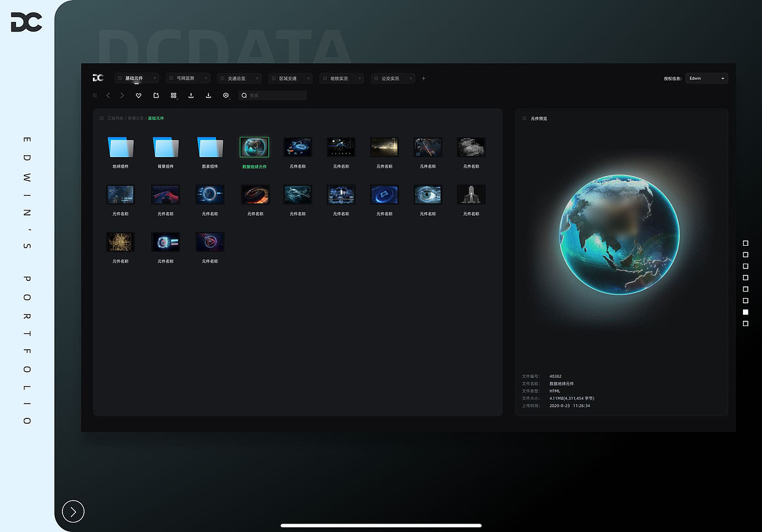
Task: Open the grid view mode icon
Action: click(174, 95)
